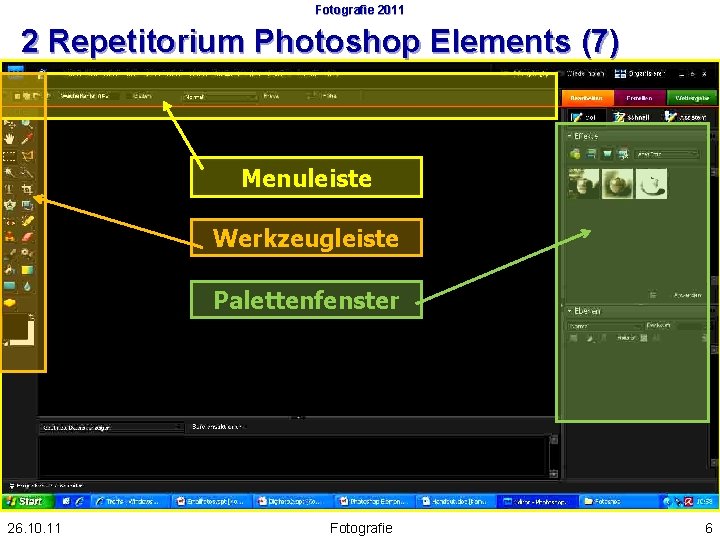Select the Voll edit mode tab
The height and width of the screenshot is (540, 720).
[584, 117]
